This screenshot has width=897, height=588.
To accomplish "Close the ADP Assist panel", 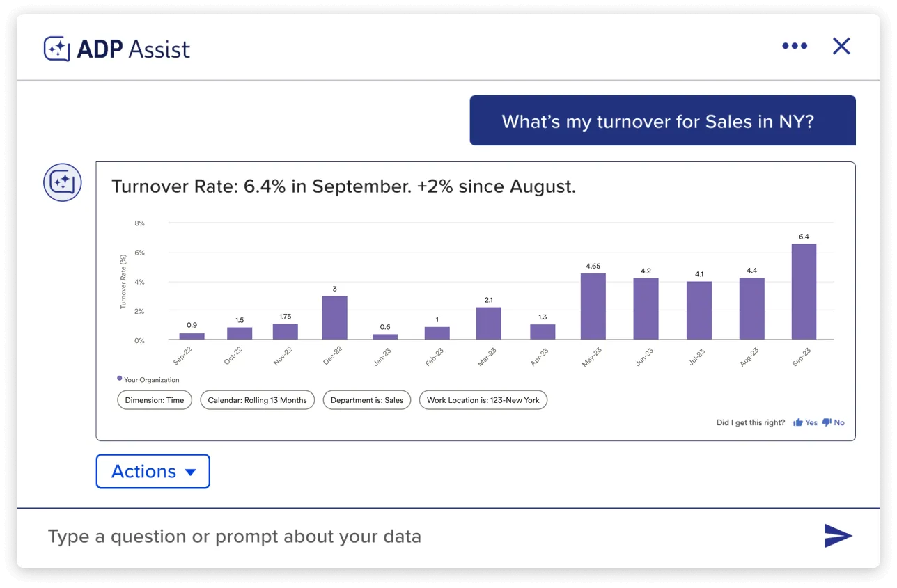I will click(841, 46).
